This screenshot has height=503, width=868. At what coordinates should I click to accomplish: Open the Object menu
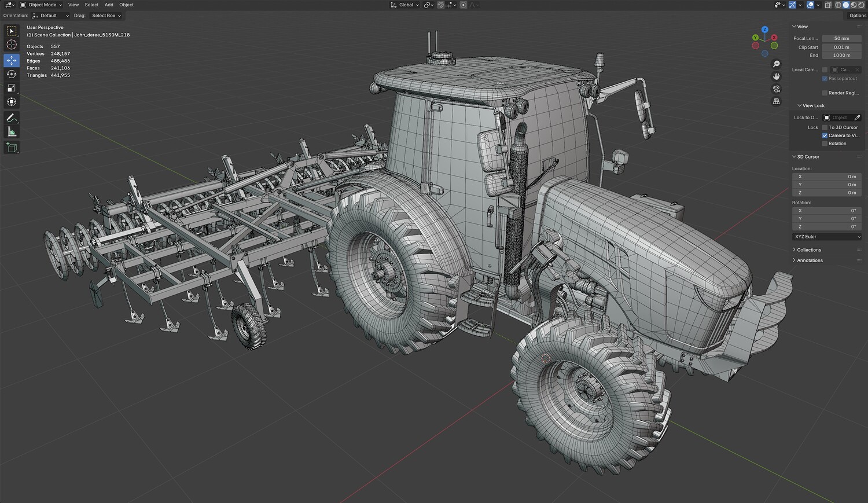pos(126,5)
